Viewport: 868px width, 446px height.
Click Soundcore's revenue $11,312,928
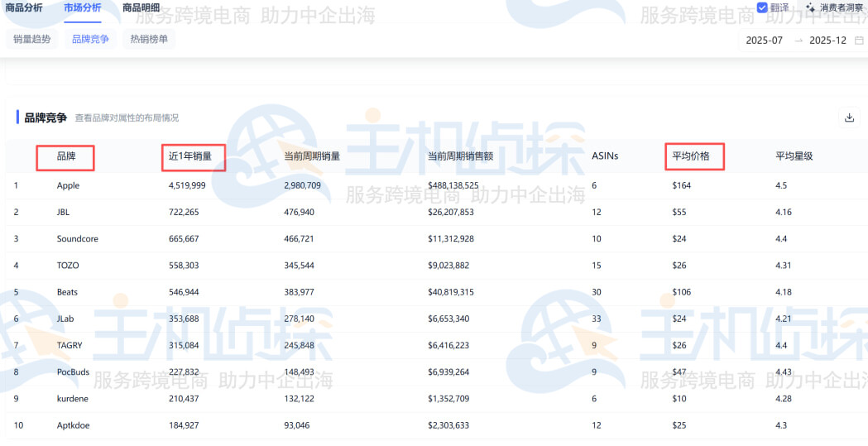451,239
